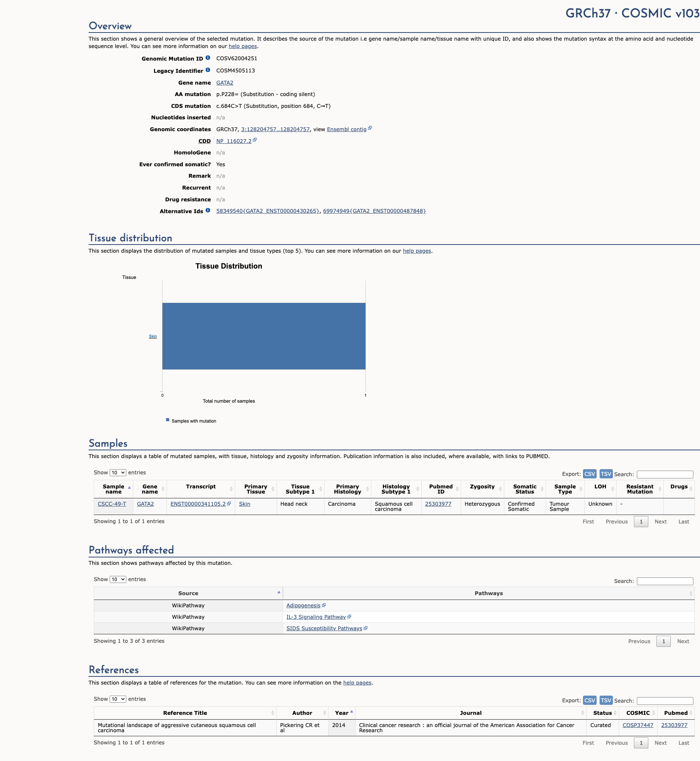
Task: Sort Samples table by Pubmed ID
Action: [441, 489]
